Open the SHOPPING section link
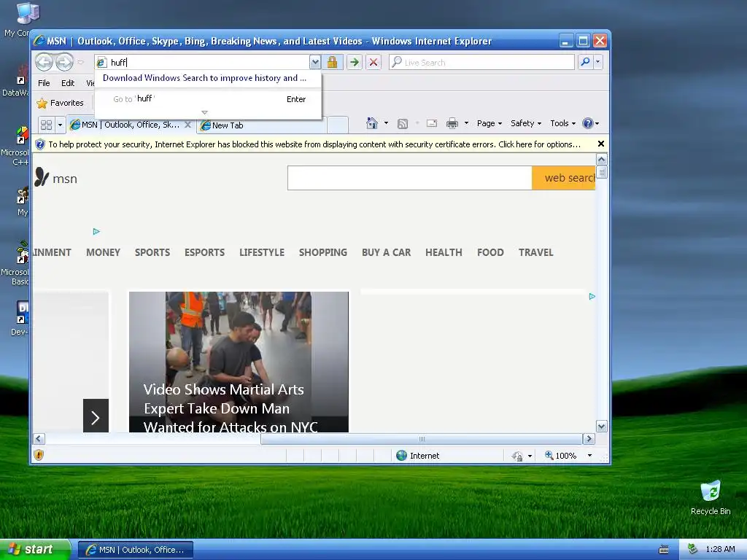 coord(323,252)
